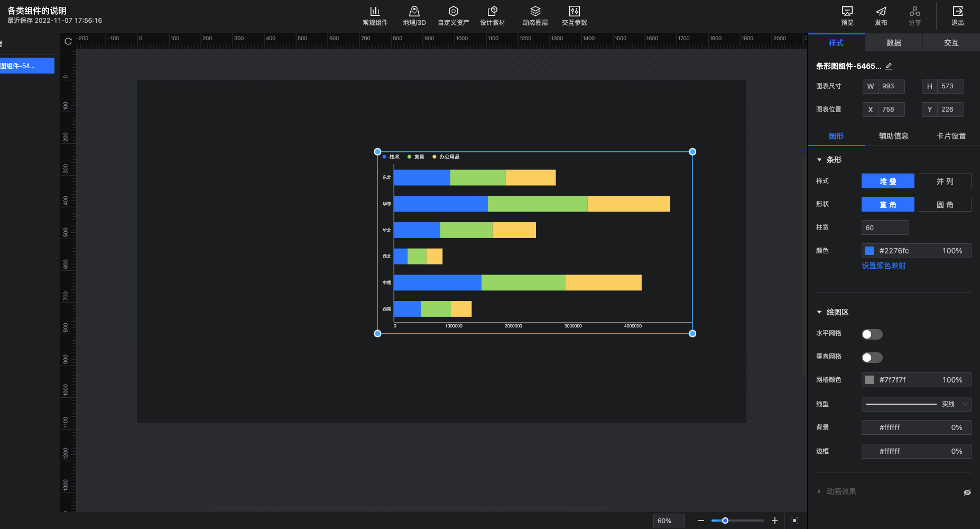
Task: Collapse the 绘图区 section
Action: click(x=819, y=312)
